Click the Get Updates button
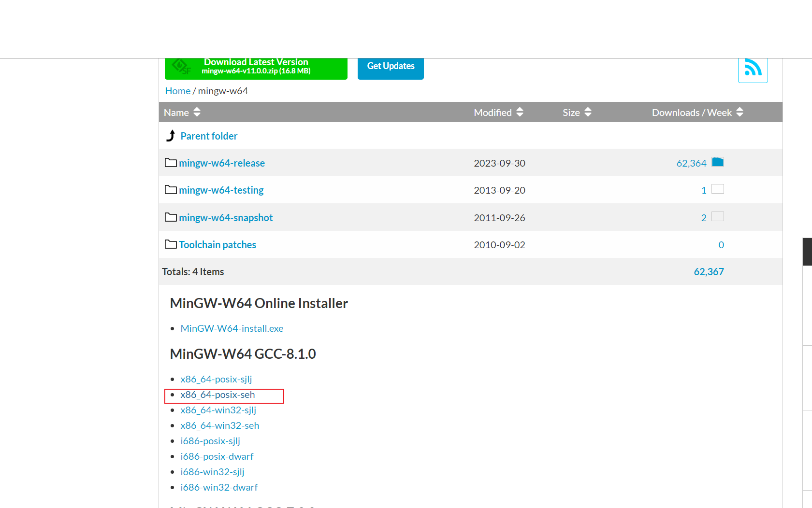 tap(391, 69)
